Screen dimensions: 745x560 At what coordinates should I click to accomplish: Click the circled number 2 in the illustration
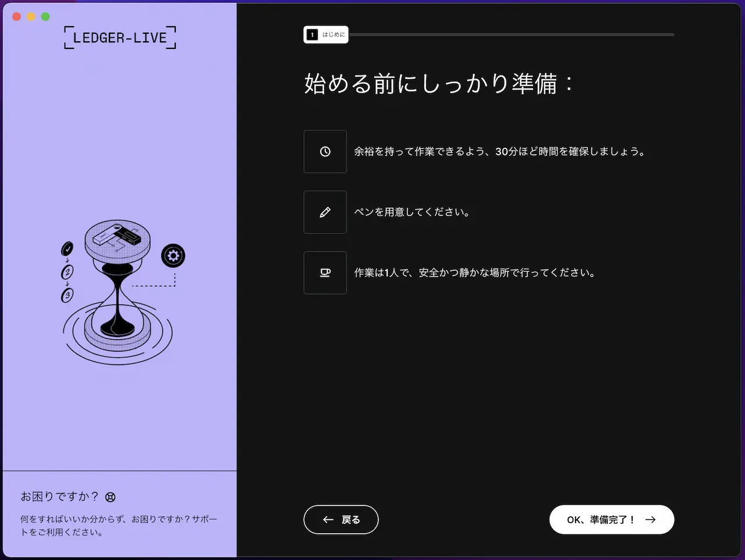click(68, 272)
